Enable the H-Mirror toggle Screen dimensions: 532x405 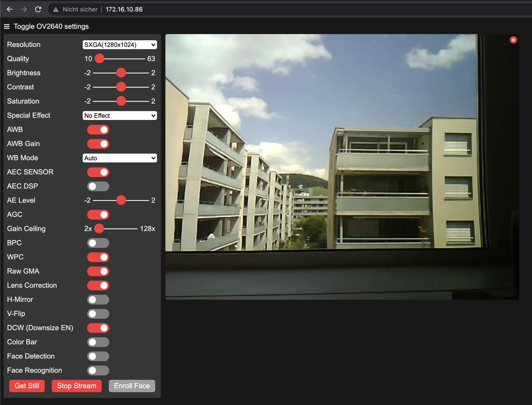coord(98,300)
